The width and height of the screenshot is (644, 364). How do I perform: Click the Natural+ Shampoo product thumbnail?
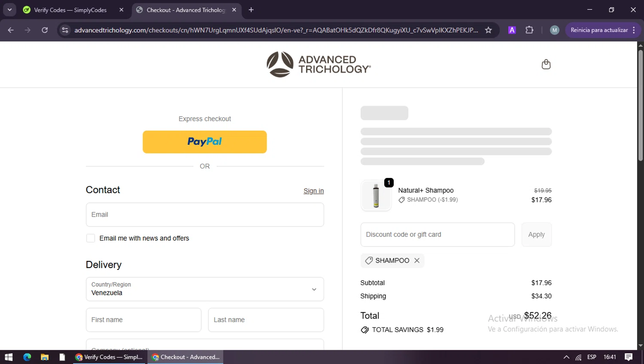tap(376, 196)
